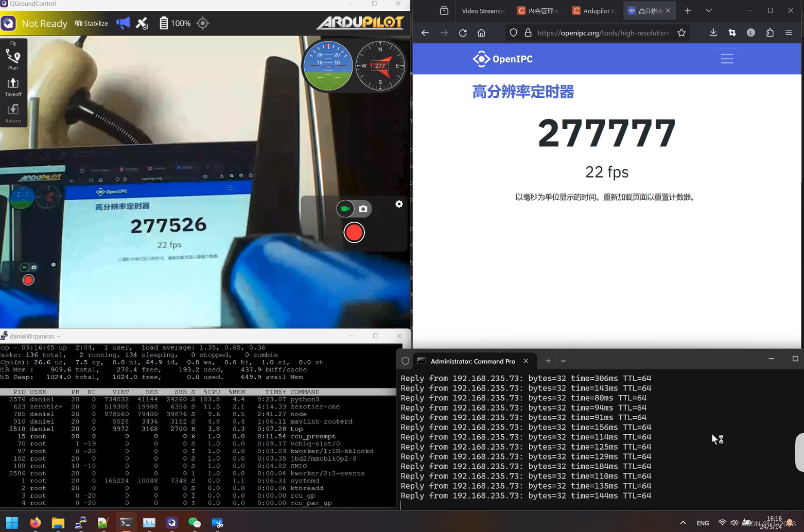Screen dimensions: 804x532
Task: Open the Plan view in QGroundControl
Action: pyautogui.click(x=13, y=59)
